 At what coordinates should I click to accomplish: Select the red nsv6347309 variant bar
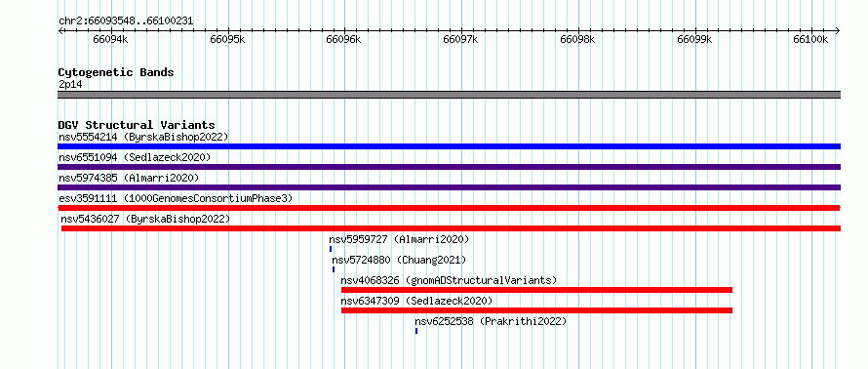[537, 310]
